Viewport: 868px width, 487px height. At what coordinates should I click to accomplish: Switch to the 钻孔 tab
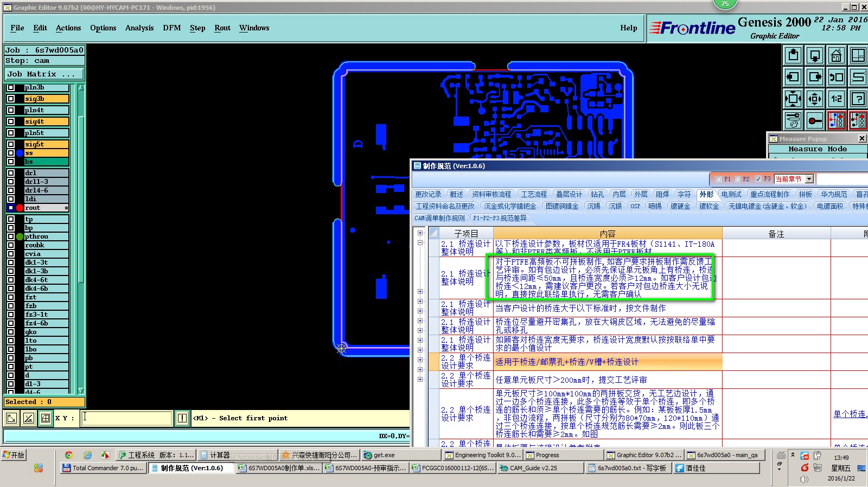[x=597, y=194]
